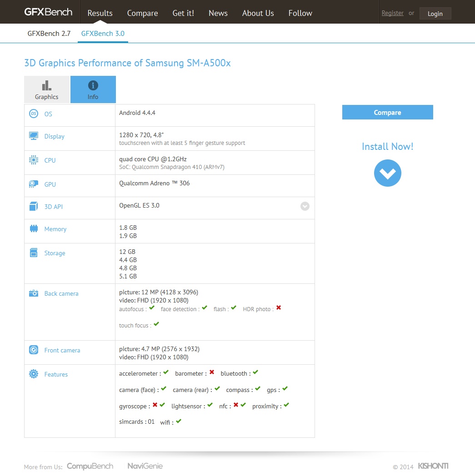Click the Front camera row label

point(62,350)
